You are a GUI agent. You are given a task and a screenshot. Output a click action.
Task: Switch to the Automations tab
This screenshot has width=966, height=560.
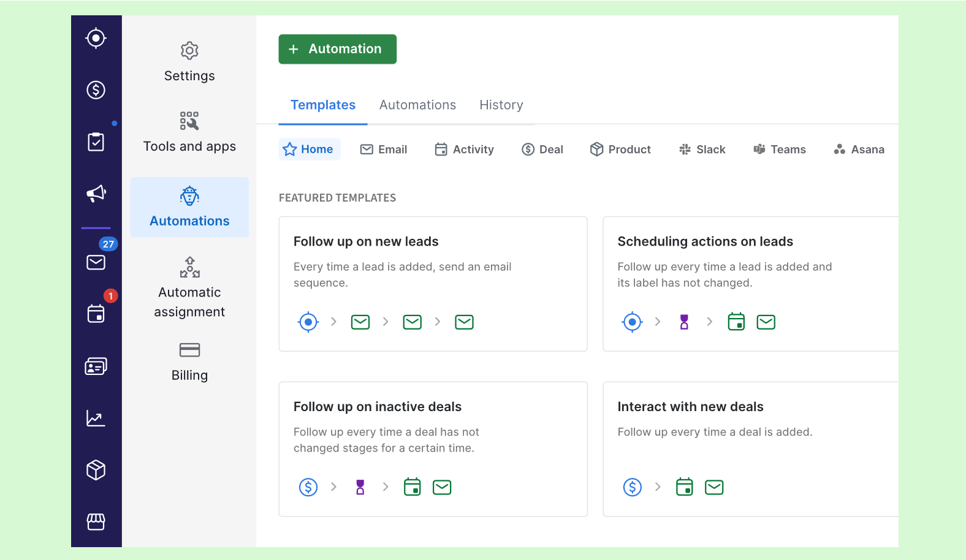[x=417, y=105]
